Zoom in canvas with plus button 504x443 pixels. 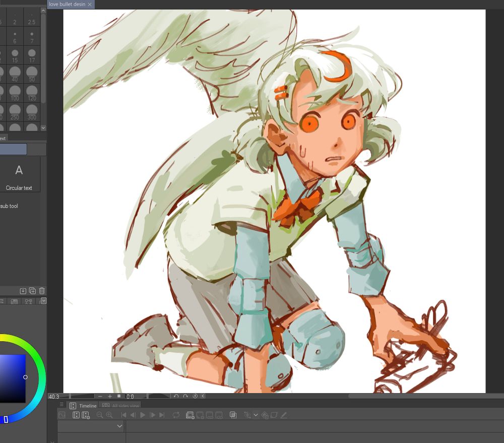click(x=110, y=397)
